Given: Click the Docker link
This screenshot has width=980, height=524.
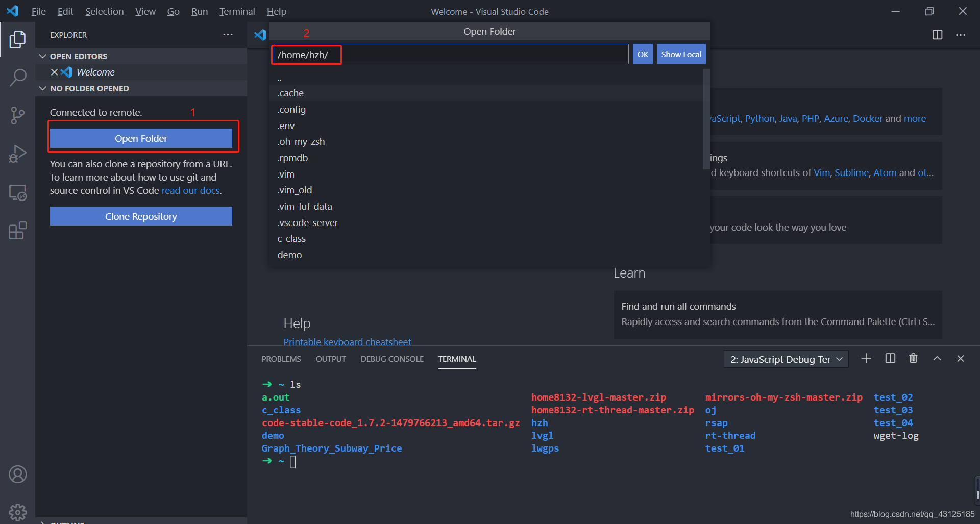Looking at the screenshot, I should (867, 118).
